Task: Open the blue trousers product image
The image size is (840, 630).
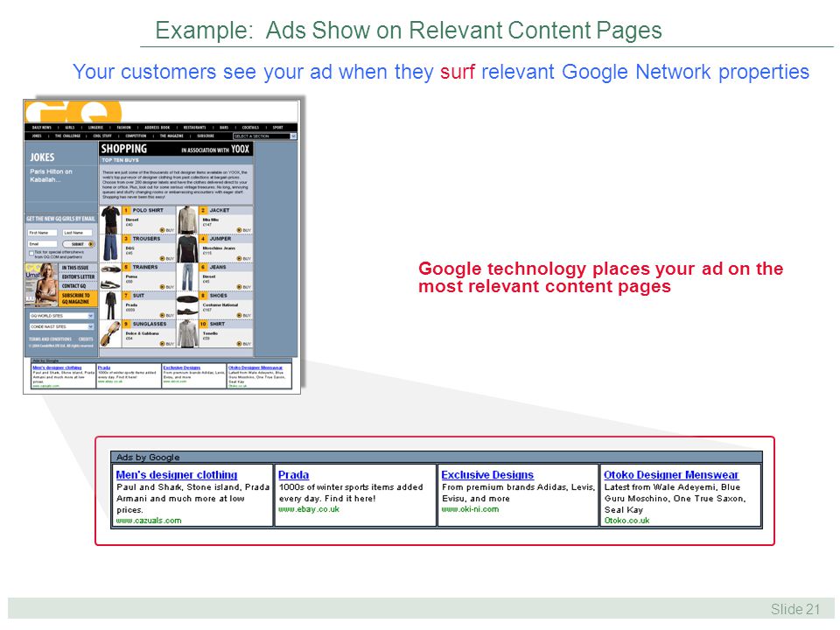Action: pos(111,248)
